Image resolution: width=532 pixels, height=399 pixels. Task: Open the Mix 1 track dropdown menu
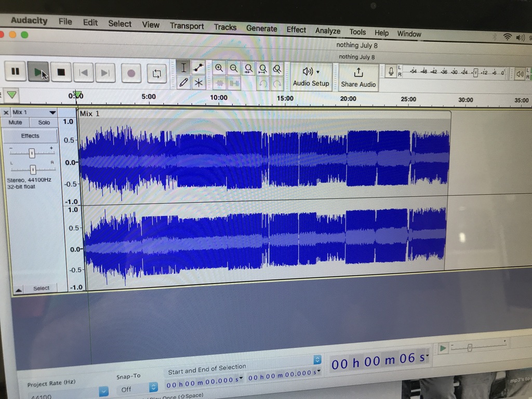point(52,112)
